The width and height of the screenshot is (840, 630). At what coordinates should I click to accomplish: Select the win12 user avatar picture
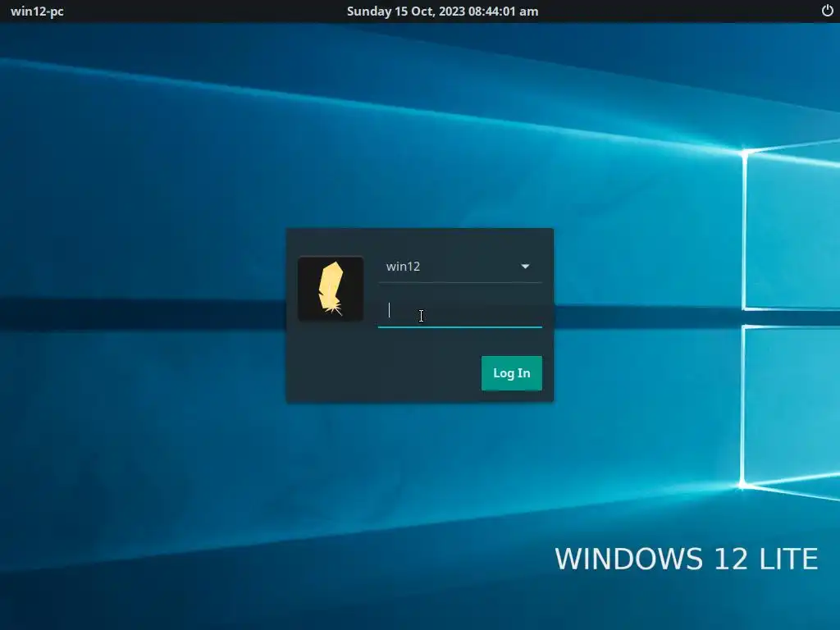click(x=331, y=289)
